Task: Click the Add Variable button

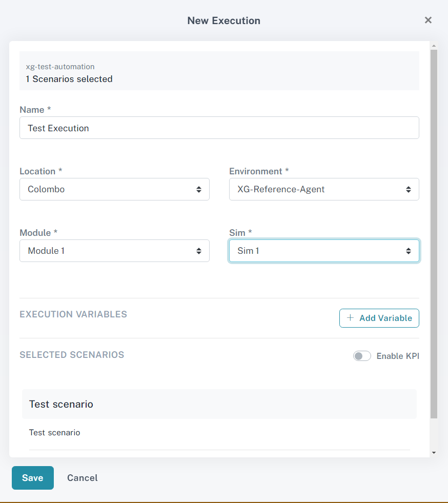Action: click(379, 318)
